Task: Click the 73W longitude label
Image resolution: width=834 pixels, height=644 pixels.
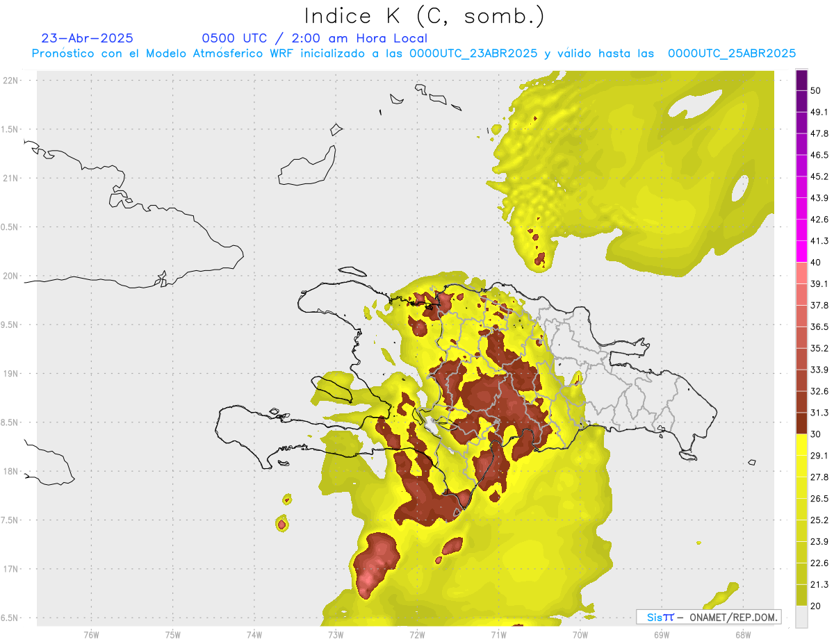Action: 336,634
